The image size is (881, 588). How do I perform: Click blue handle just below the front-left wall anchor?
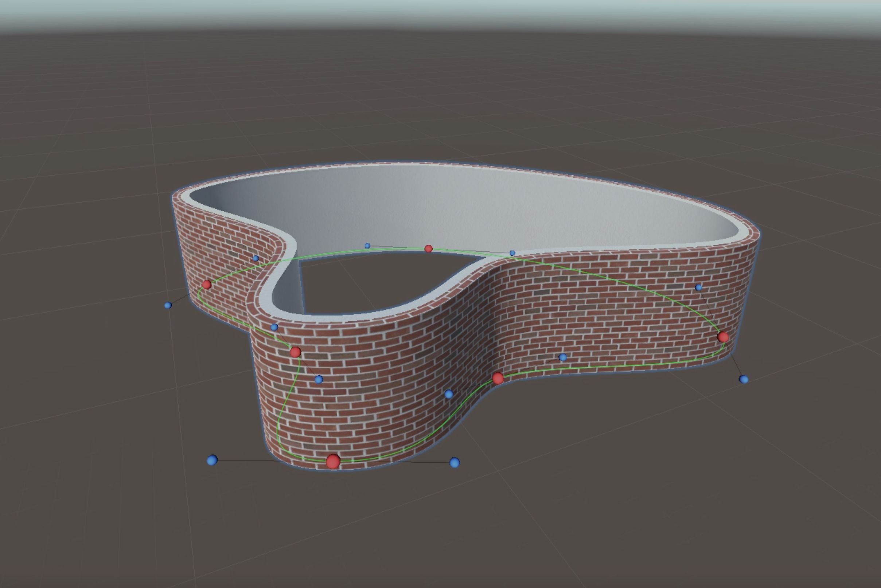(x=319, y=380)
